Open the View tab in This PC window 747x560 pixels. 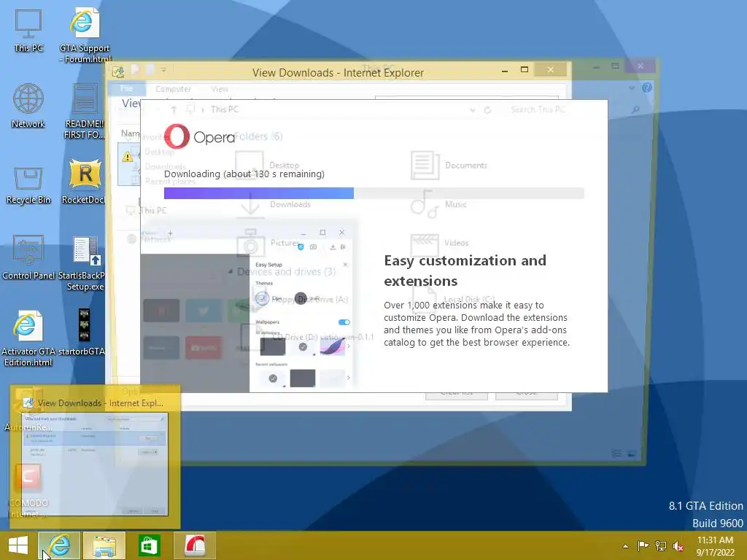pyautogui.click(x=220, y=89)
